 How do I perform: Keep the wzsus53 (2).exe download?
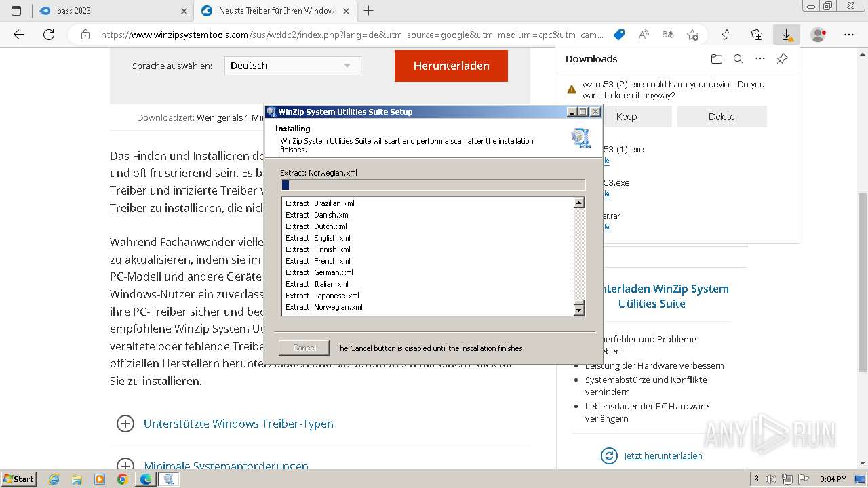[626, 117]
